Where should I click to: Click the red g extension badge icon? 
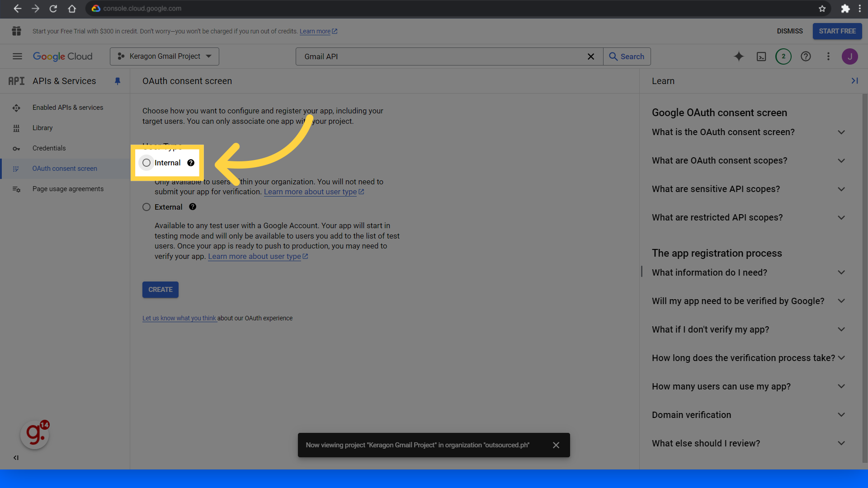(x=35, y=435)
